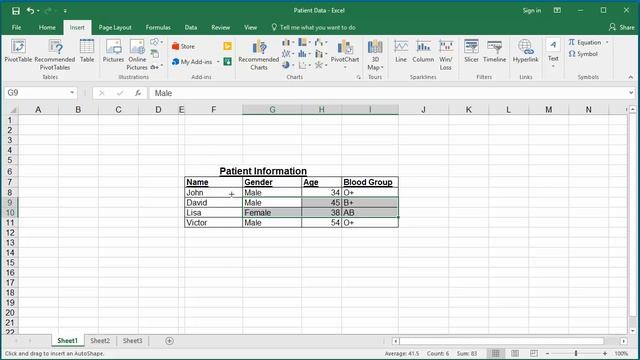Insert a Table
This screenshot has width=640, height=360.
(x=87, y=51)
